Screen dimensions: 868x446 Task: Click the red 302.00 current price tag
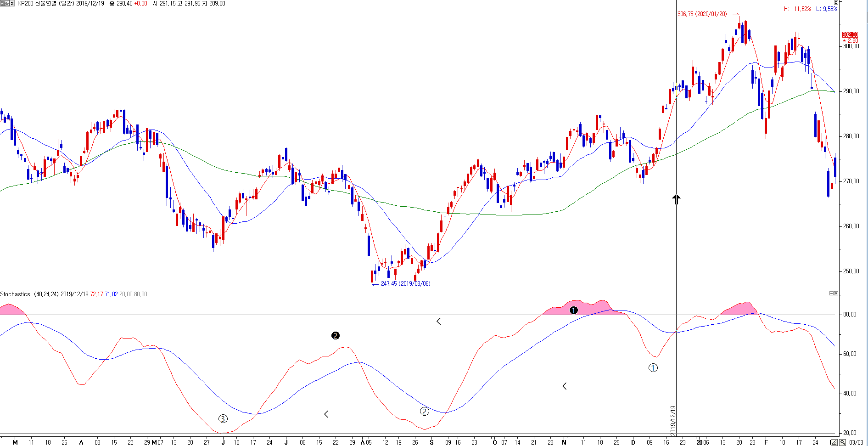(x=850, y=35)
